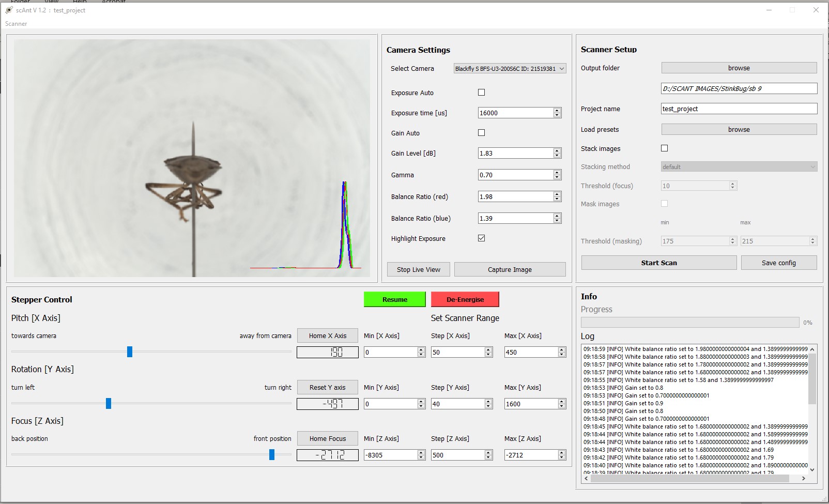Click inside the Project name field
Screen dimensions: 829x504
738,109
